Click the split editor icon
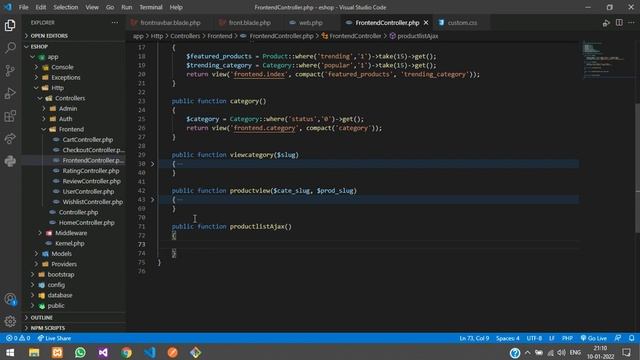This screenshot has height=360, width=640. point(619,23)
